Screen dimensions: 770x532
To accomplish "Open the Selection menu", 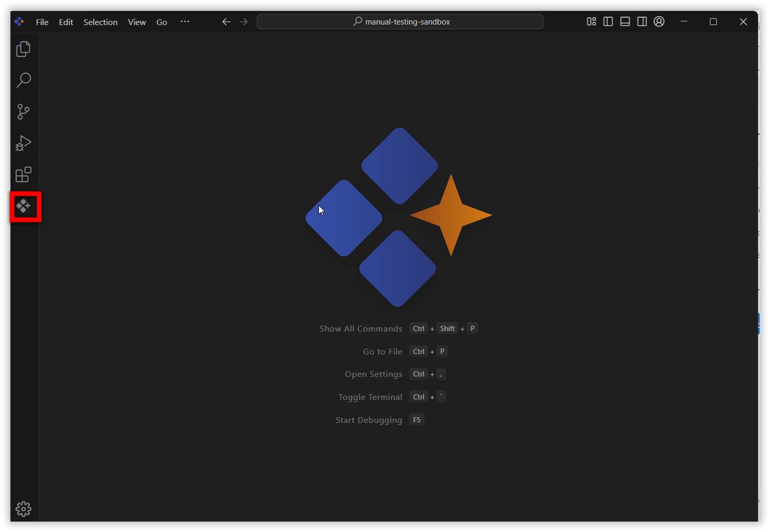I will (100, 22).
